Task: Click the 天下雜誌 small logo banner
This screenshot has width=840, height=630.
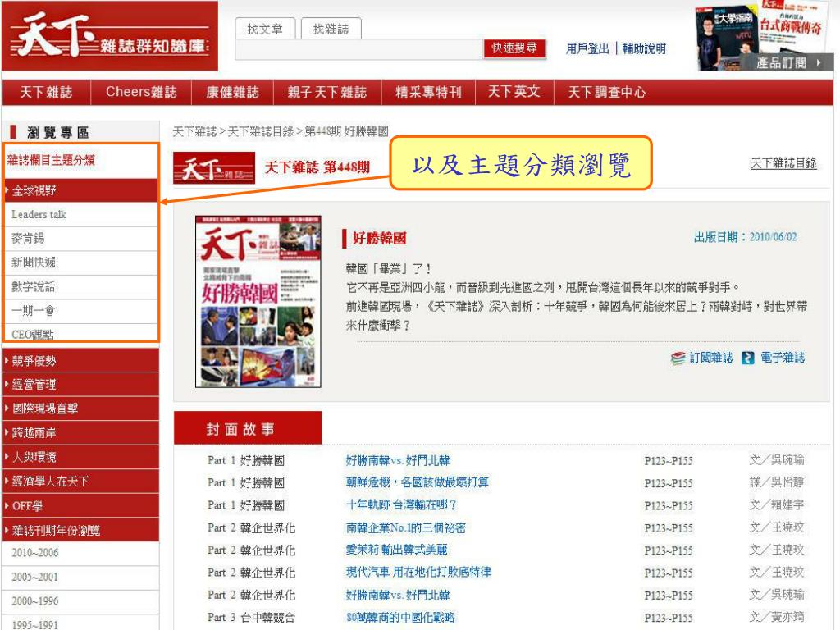Action: point(214,168)
